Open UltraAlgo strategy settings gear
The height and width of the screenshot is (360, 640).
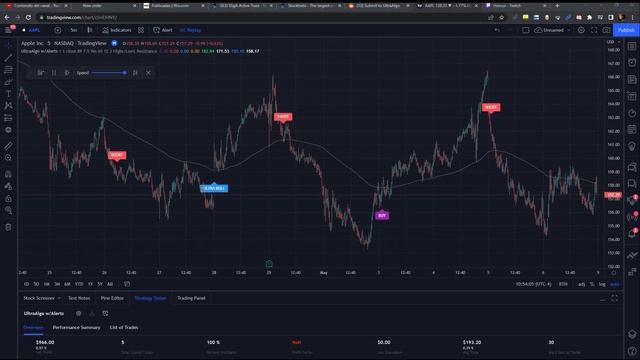(x=78, y=313)
